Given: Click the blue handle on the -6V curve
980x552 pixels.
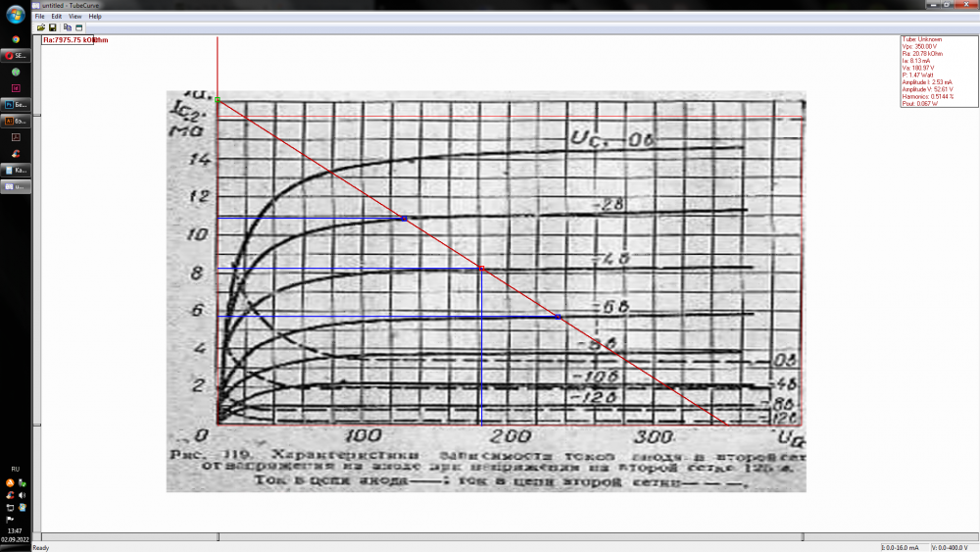Looking at the screenshot, I should [x=559, y=317].
